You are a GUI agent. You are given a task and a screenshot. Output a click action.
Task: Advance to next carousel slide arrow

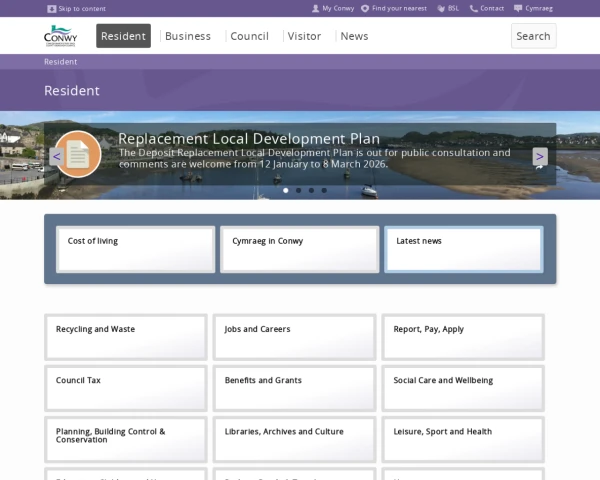540,156
